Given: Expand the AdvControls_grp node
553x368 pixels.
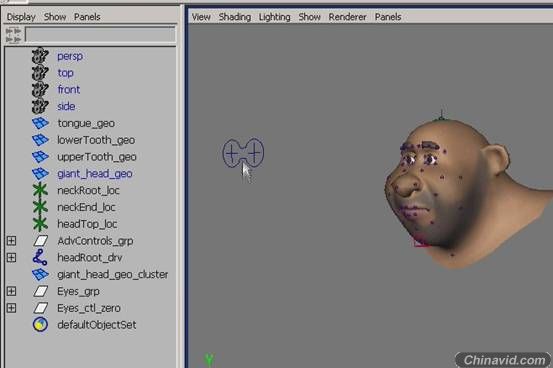Looking at the screenshot, I should pyautogui.click(x=11, y=241).
